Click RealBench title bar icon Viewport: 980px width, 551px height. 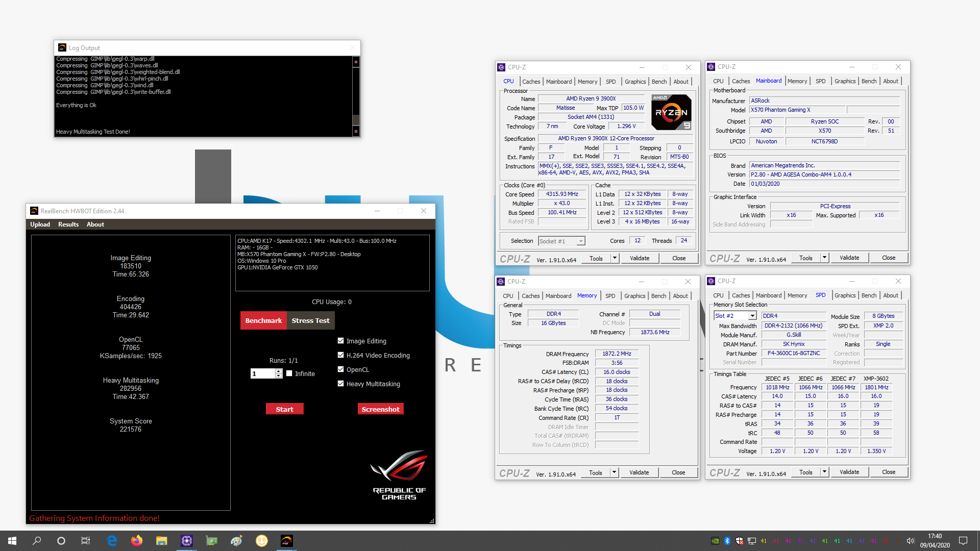click(x=34, y=211)
